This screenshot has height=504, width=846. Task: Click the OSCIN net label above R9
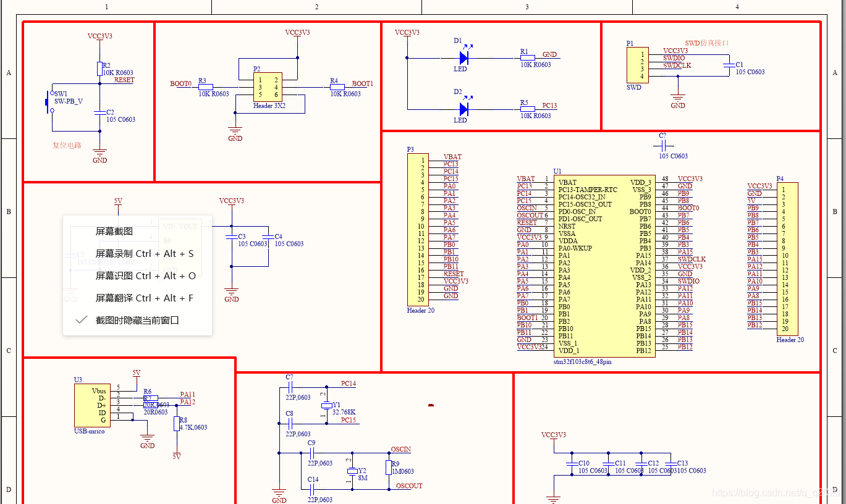coord(401,450)
